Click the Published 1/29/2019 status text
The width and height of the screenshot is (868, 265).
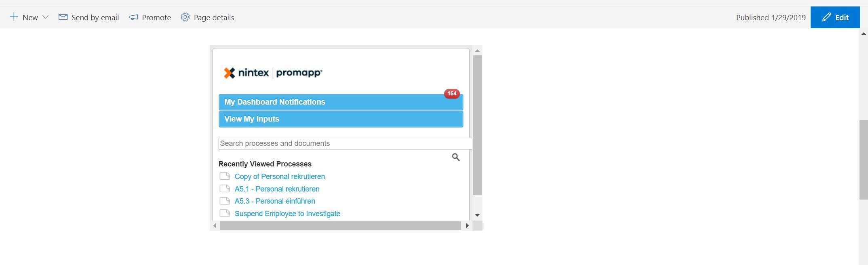click(771, 17)
